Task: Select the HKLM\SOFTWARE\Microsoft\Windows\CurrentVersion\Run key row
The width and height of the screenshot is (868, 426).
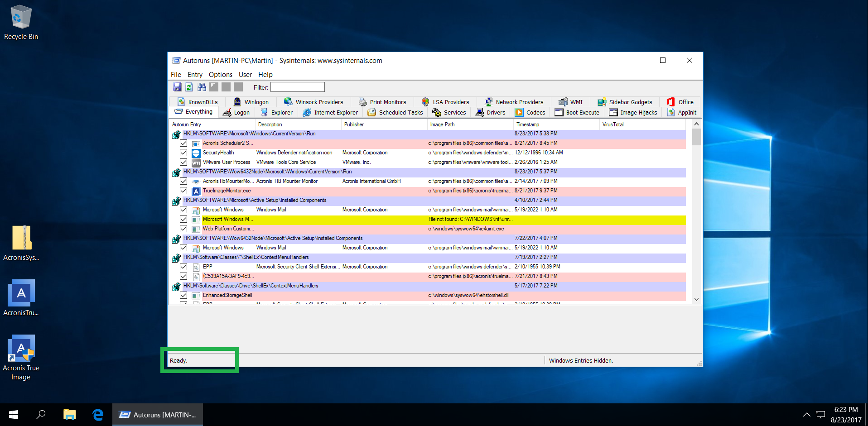Action: click(428, 134)
